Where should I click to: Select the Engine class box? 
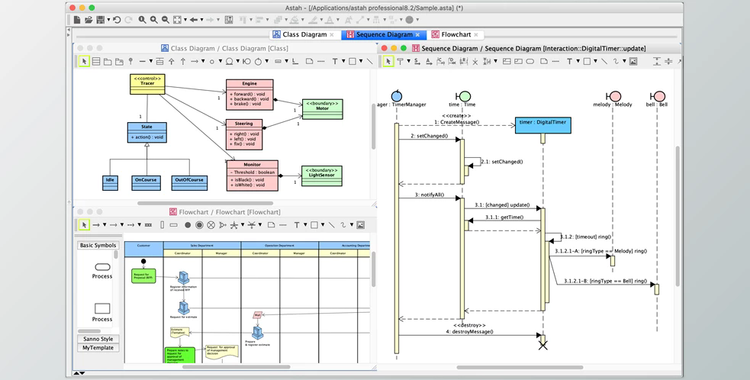250,95
